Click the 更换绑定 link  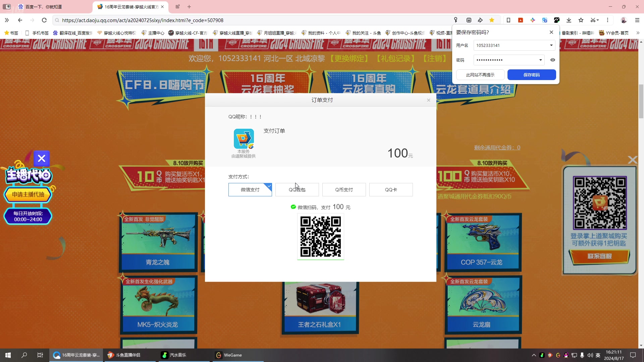(349, 59)
